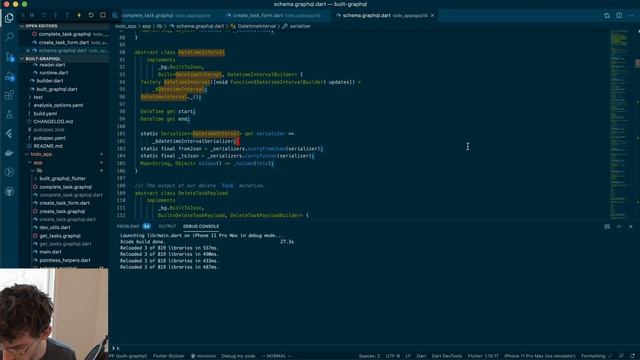Change language mode Dart in status bar
Viewport: 640px width, 360px height.
421,356
